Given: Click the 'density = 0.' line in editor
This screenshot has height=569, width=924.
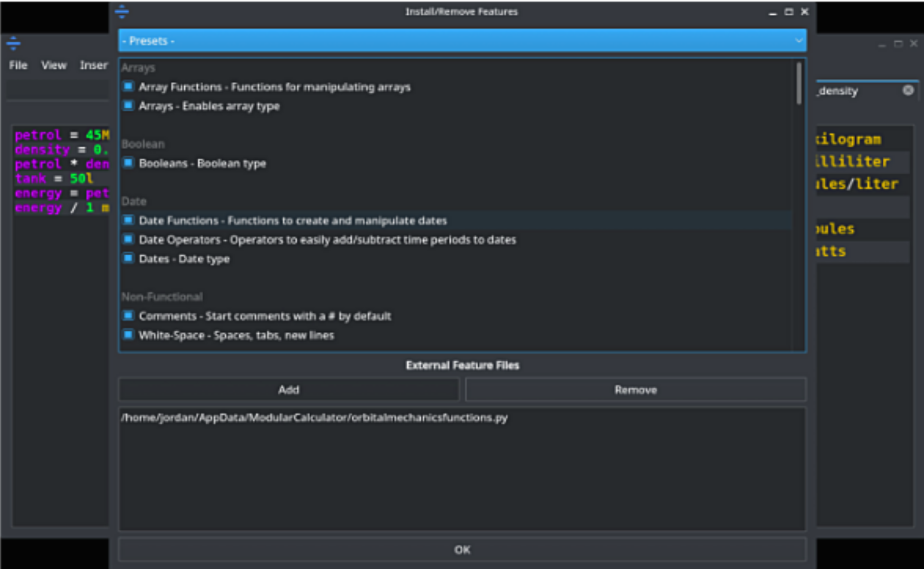Looking at the screenshot, I should pyautogui.click(x=62, y=150).
